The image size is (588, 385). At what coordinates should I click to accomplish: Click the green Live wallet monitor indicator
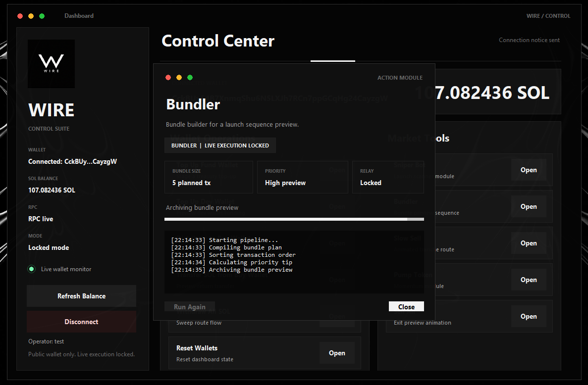(32, 269)
